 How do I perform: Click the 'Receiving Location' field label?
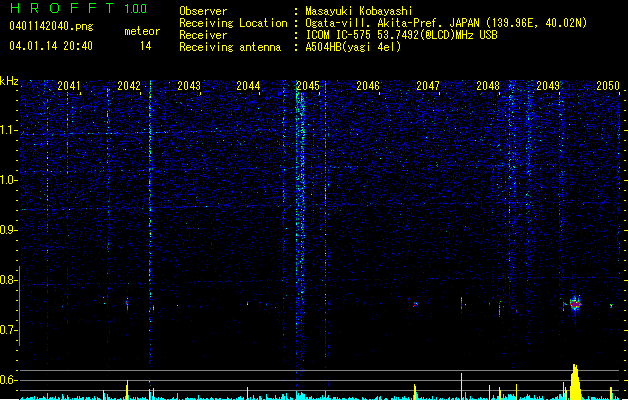click(233, 23)
